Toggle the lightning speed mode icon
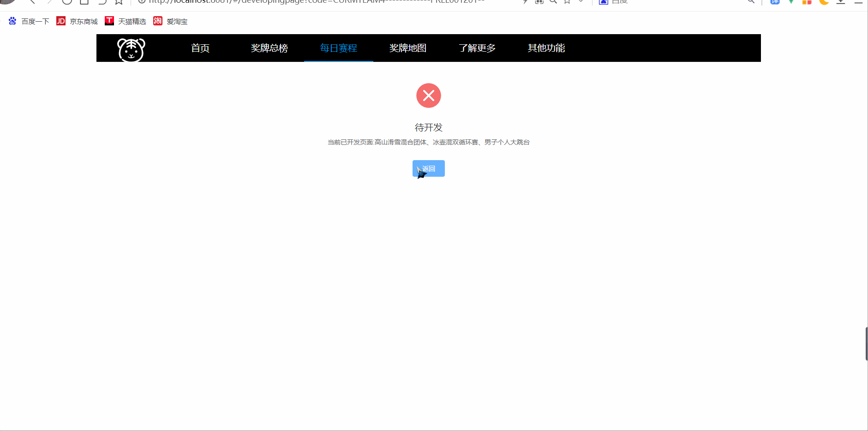Screen dimensions: 868x431 pyautogui.click(x=526, y=2)
